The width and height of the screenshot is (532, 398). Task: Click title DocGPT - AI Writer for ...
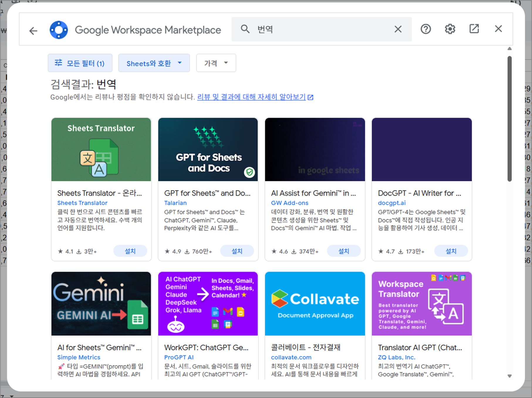click(420, 193)
